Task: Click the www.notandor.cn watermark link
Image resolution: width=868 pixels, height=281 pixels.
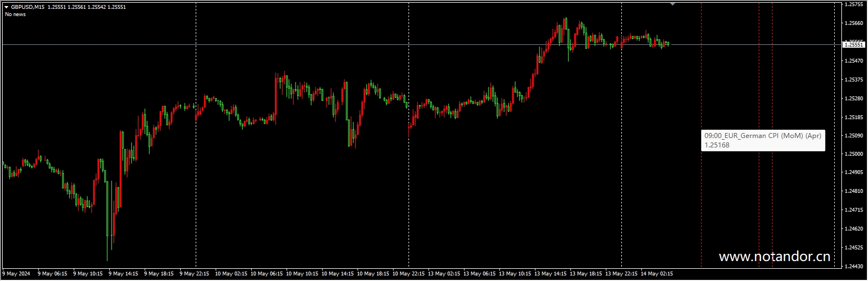Action: (774, 257)
